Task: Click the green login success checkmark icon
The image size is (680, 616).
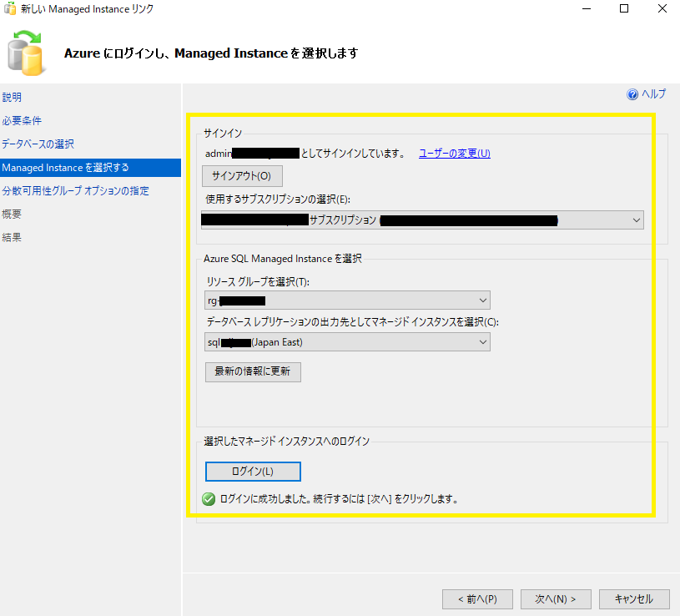Action: 208,498
